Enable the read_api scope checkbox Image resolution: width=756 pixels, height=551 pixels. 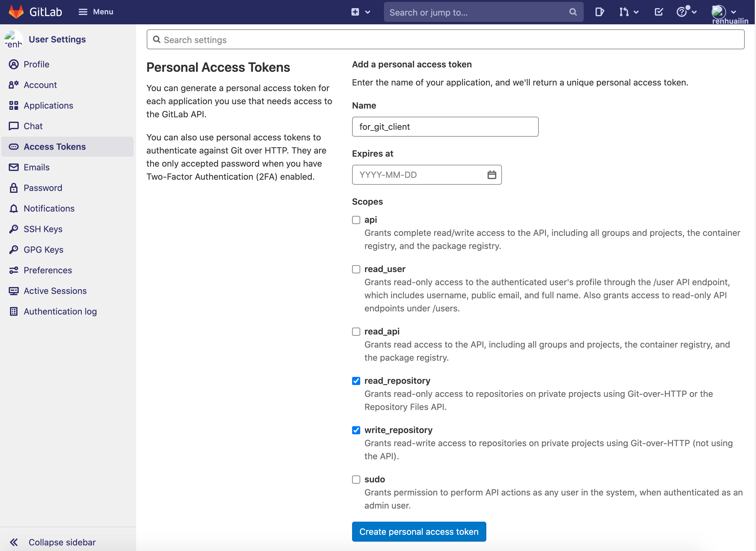356,332
